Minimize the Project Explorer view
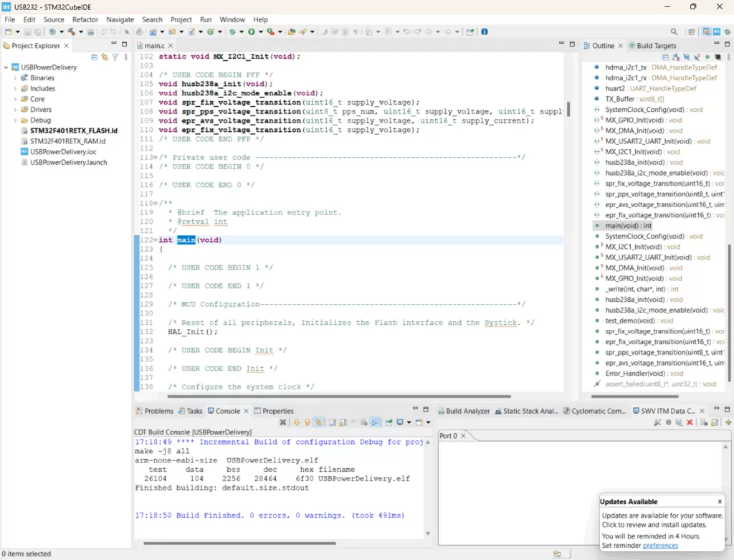Screen dimensions: 734x560 click(x=113, y=44)
